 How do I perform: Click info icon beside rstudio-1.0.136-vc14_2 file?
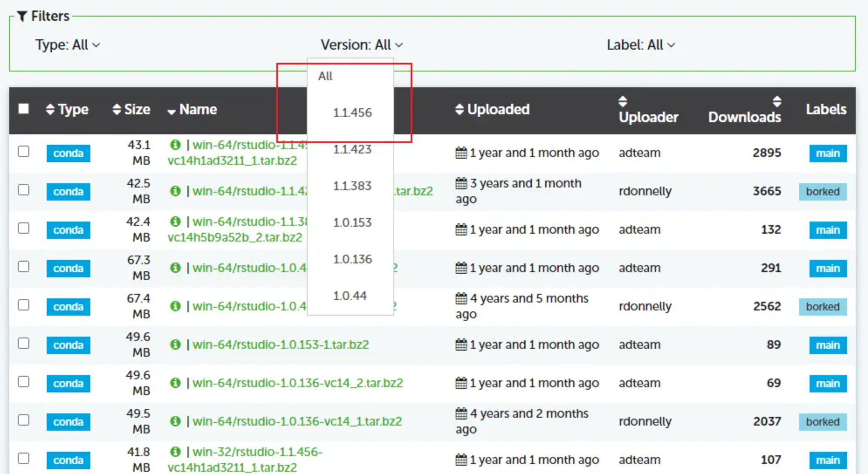175,383
